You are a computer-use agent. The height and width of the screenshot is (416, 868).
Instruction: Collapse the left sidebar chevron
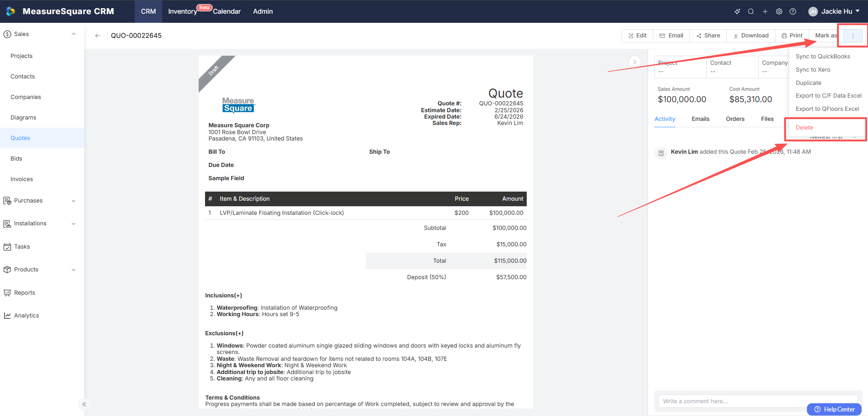coord(84,404)
